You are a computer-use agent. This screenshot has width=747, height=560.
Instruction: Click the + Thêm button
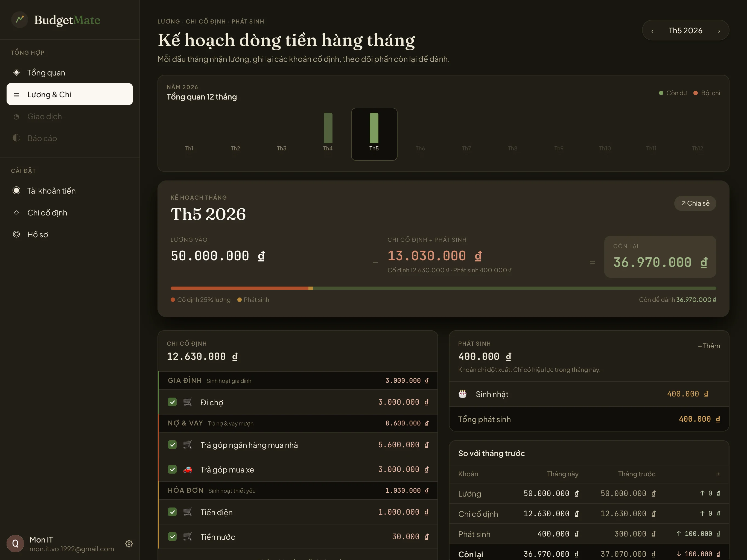709,346
